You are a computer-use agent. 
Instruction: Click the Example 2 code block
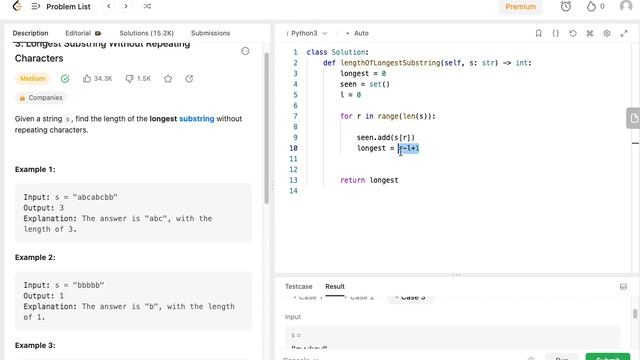pos(133,301)
